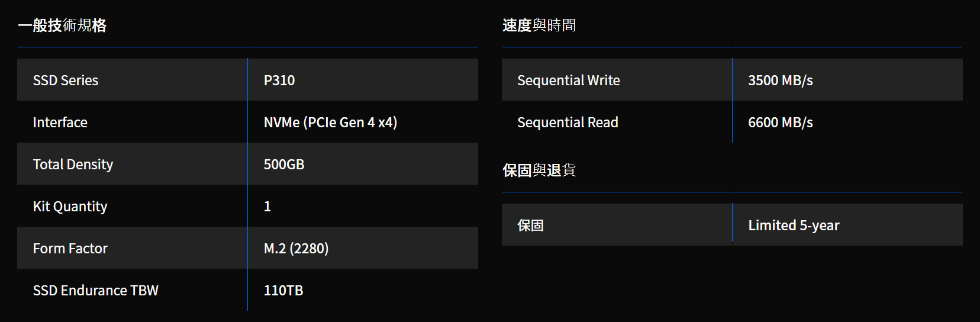
Task: Click the NVMe (PCIe Gen 4 x4) value
Action: 330,123
